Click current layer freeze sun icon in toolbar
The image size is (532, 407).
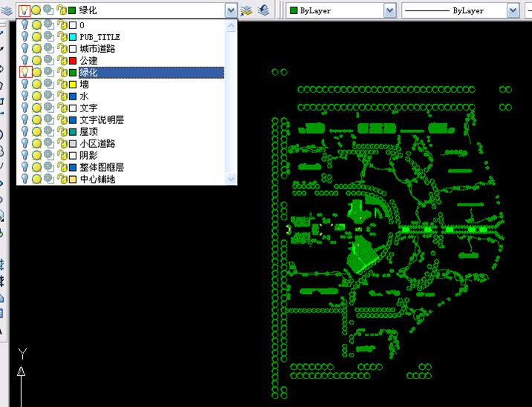point(36,10)
